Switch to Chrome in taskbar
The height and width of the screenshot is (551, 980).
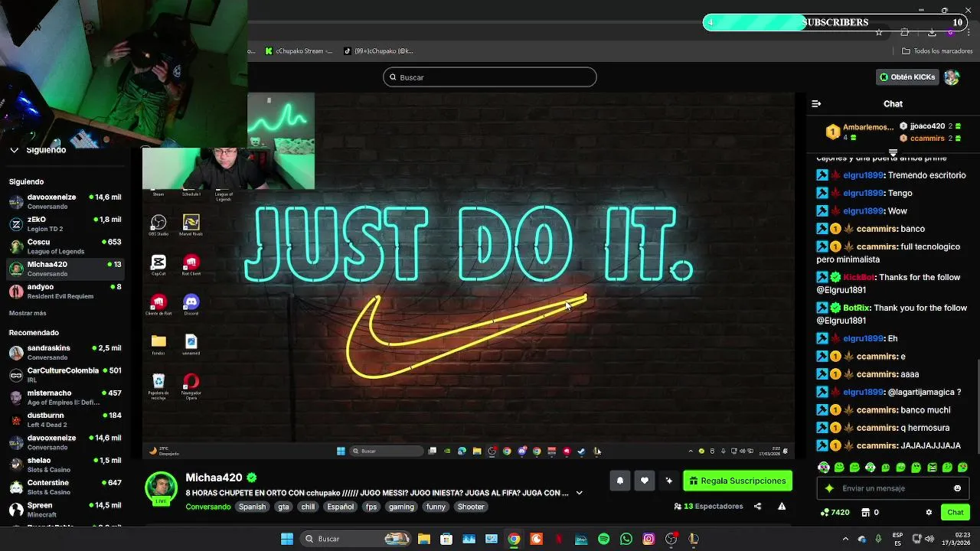(514, 539)
